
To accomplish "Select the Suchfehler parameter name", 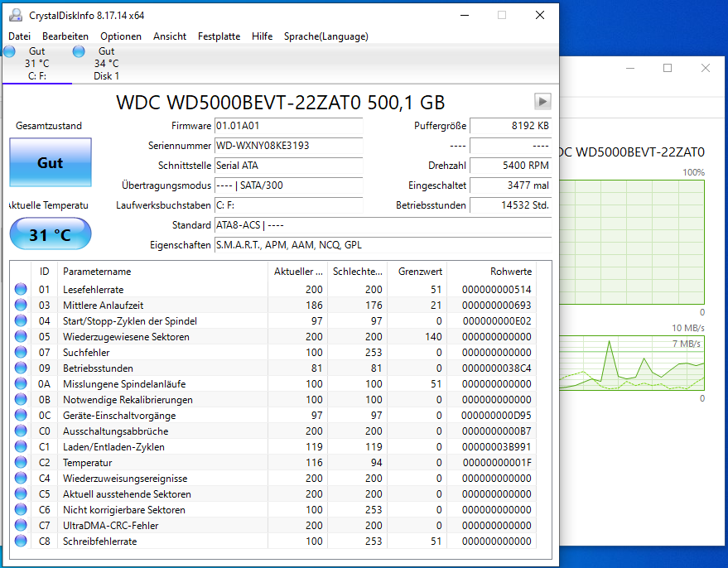I will [86, 353].
